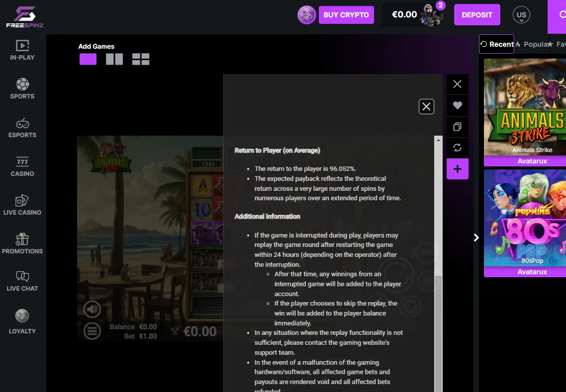
Task: Open the Casino 777 section
Action: 22,166
